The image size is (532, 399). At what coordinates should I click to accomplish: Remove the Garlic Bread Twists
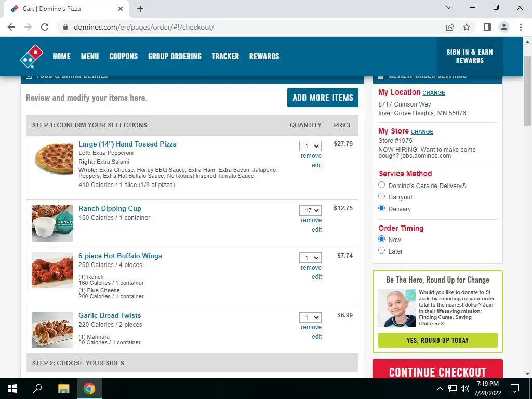(311, 327)
